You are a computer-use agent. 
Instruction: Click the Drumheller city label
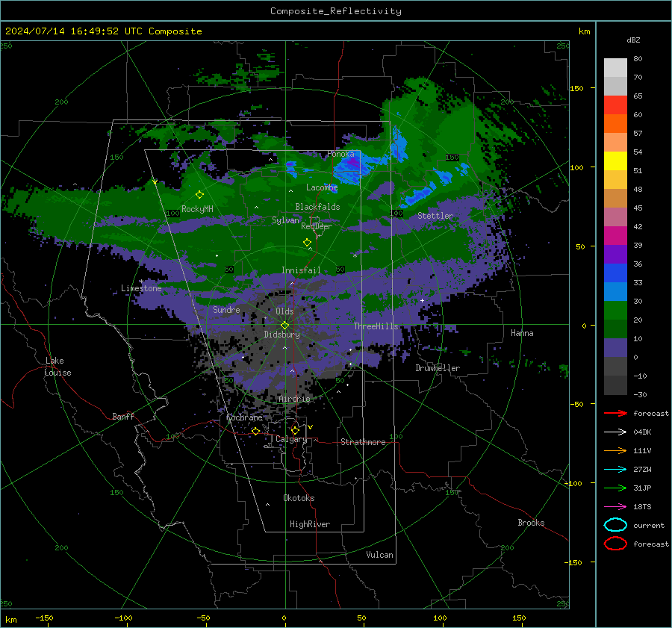coord(438,368)
